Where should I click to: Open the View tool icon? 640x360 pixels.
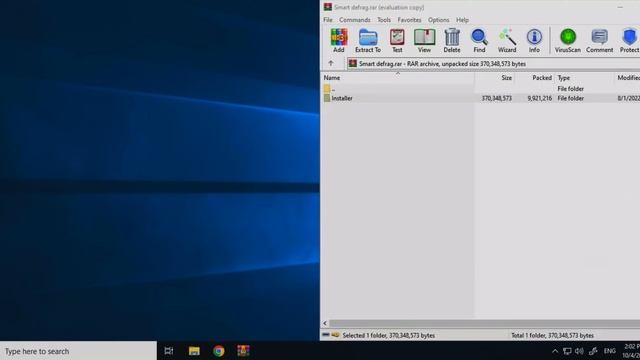click(424, 41)
